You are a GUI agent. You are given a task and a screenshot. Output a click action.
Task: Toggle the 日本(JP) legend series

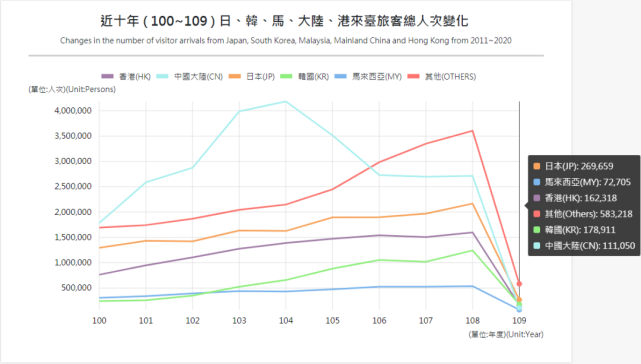(x=252, y=76)
